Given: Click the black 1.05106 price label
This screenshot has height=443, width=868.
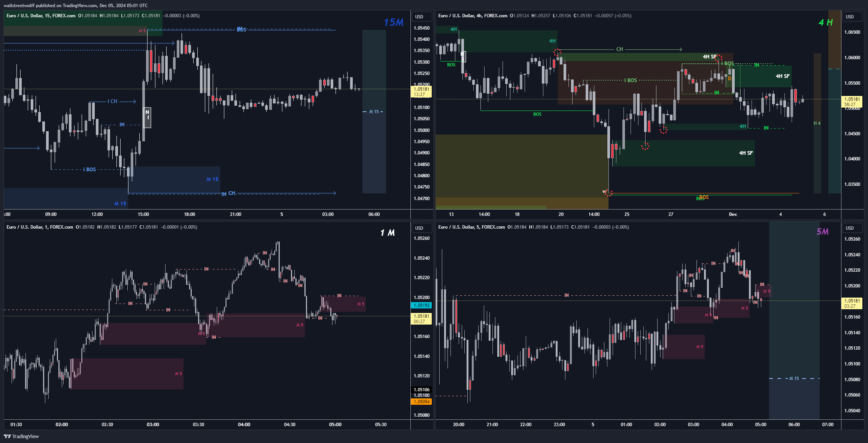Looking at the screenshot, I should [x=421, y=390].
